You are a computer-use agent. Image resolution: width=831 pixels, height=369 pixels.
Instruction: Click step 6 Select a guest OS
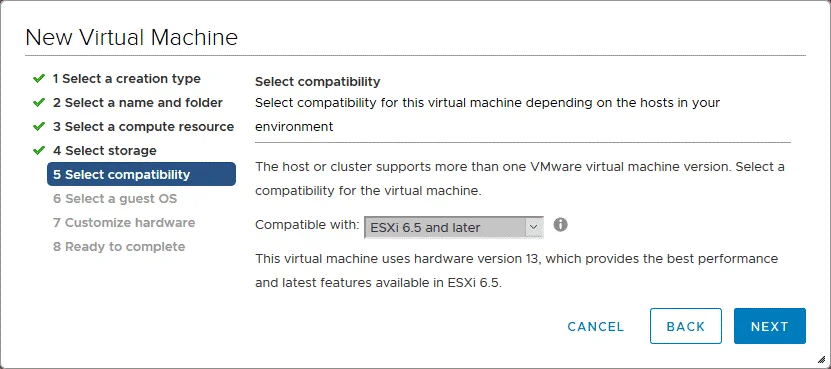115,198
